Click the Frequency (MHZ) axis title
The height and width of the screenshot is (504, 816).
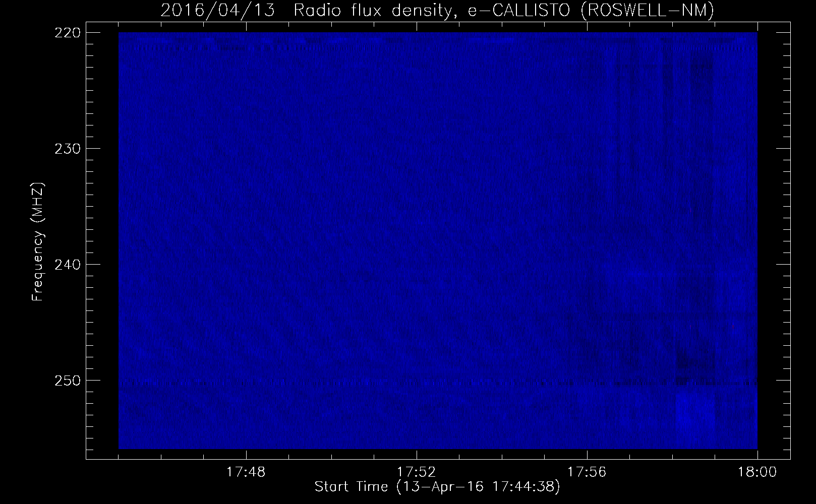click(x=38, y=242)
